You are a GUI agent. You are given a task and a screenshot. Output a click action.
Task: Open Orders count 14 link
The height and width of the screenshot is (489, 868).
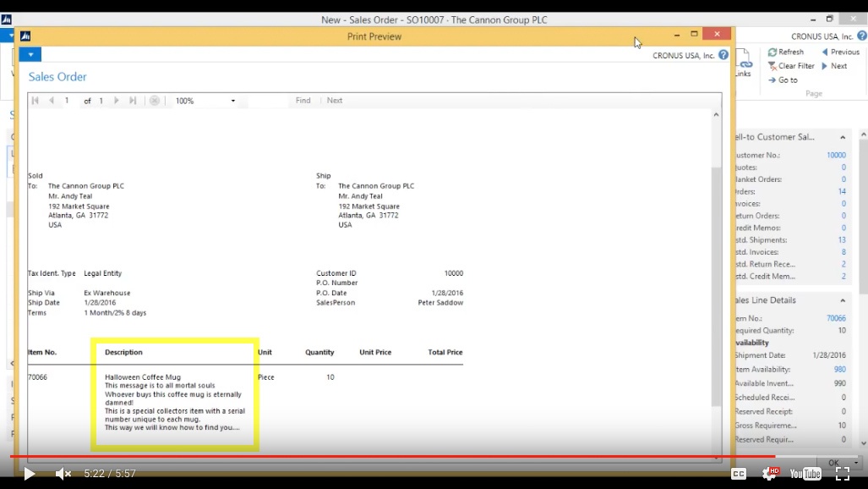point(842,191)
